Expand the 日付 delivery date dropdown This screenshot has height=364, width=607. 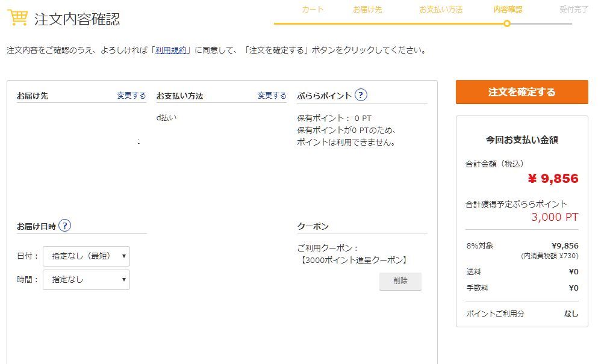86,256
